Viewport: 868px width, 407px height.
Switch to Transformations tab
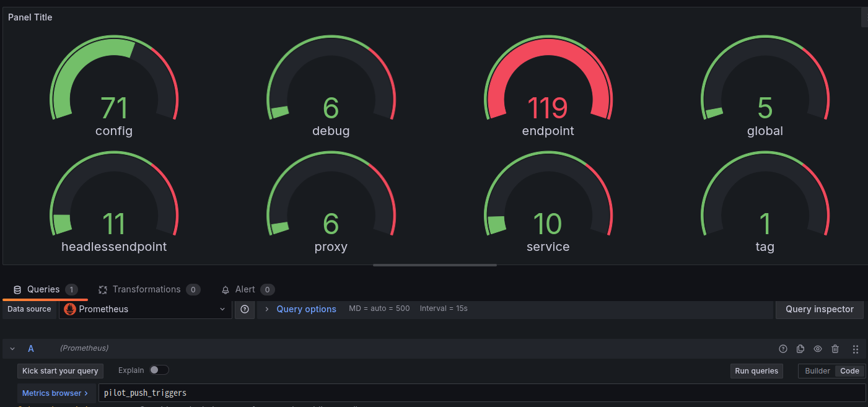(149, 289)
